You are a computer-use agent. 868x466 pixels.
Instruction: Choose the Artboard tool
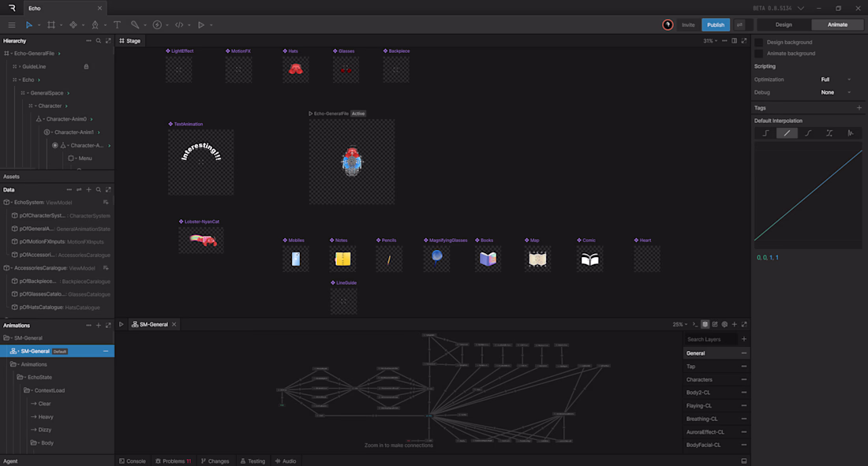coord(51,25)
